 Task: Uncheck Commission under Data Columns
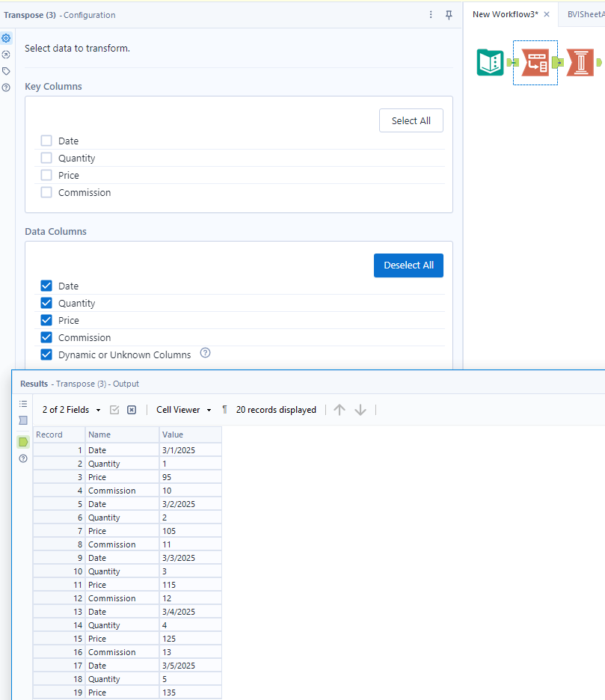point(46,337)
